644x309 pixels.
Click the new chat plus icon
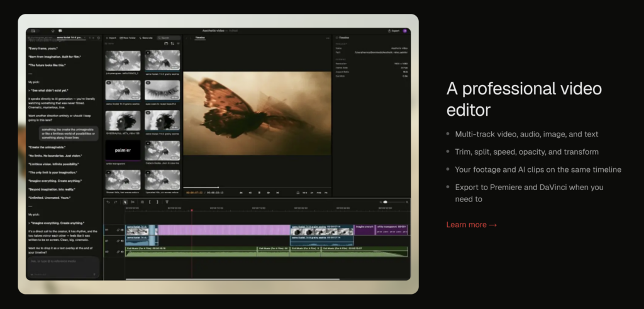pos(93,38)
